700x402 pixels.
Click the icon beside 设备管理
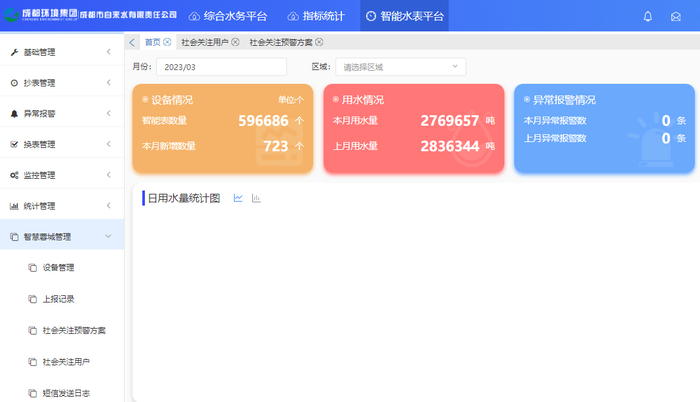click(x=33, y=268)
